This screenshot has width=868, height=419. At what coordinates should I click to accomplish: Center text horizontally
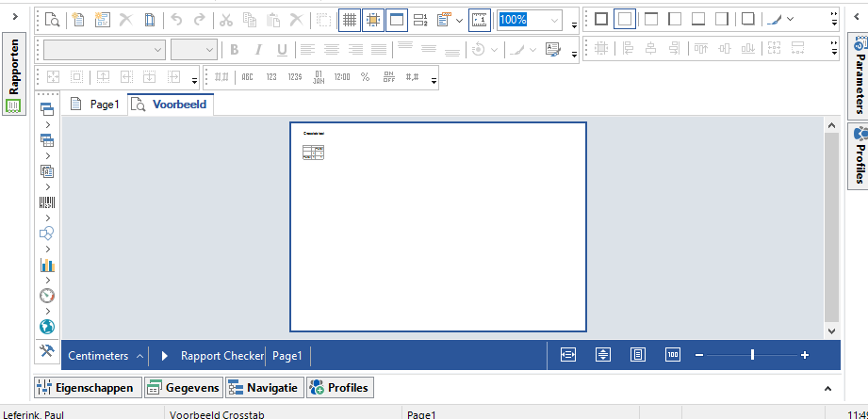(x=332, y=50)
